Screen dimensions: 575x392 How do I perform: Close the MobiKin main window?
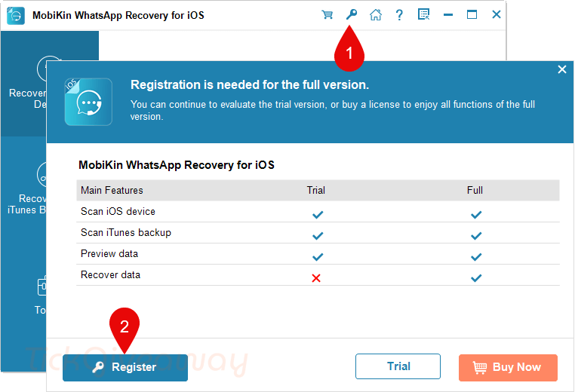coord(497,14)
